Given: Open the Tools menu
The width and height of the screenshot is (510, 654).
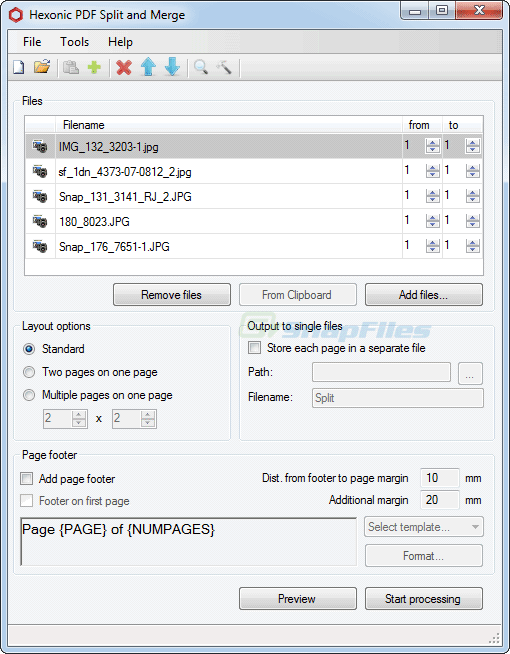Looking at the screenshot, I should click(74, 42).
